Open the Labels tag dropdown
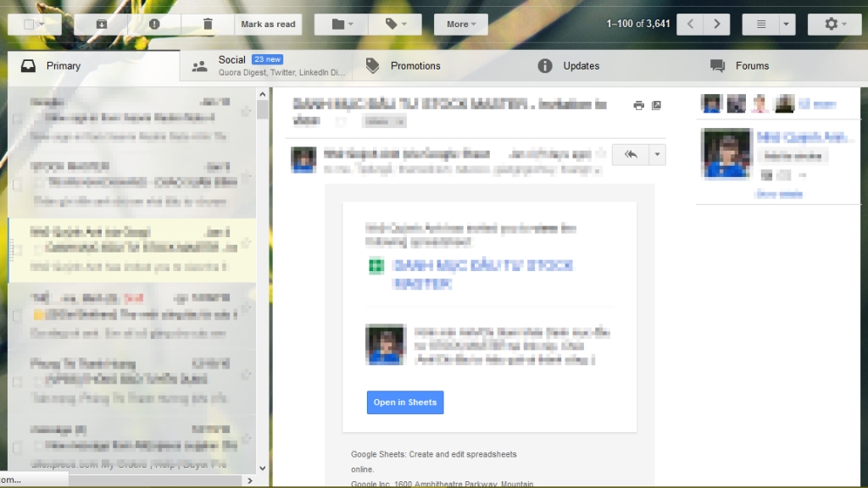This screenshot has width=868, height=488. coord(395,25)
